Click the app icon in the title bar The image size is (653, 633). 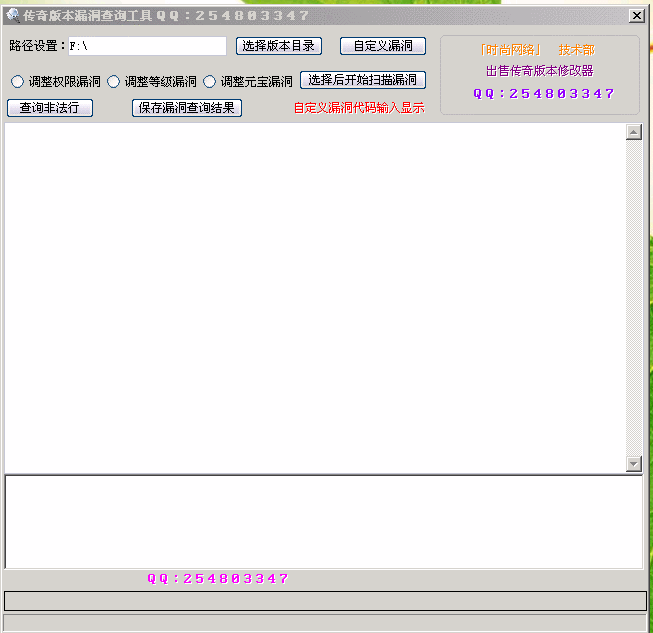point(13,15)
